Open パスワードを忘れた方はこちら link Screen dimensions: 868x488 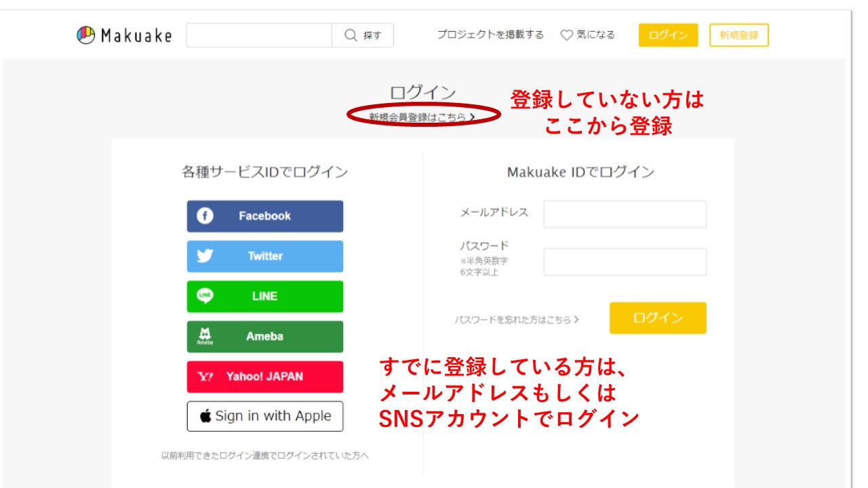[517, 319]
